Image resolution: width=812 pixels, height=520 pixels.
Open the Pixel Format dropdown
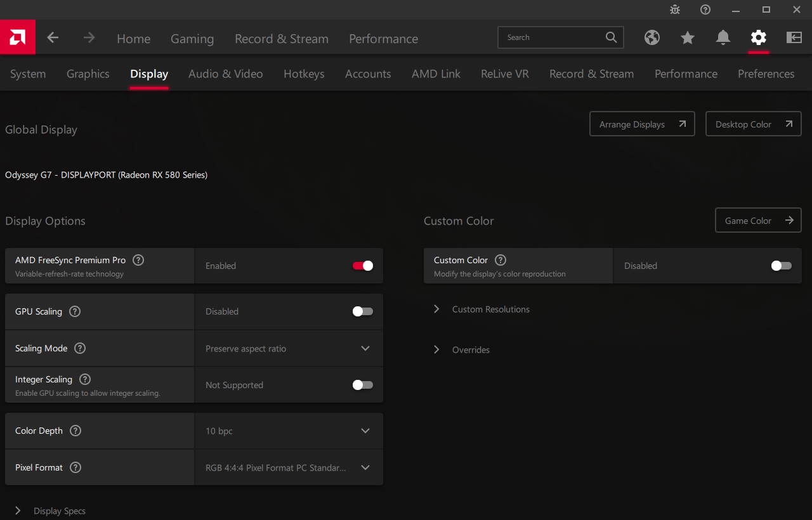coord(289,467)
